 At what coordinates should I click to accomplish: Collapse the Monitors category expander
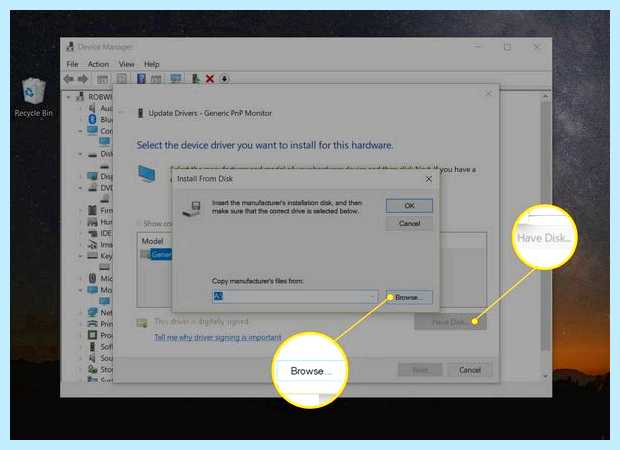pos(80,290)
